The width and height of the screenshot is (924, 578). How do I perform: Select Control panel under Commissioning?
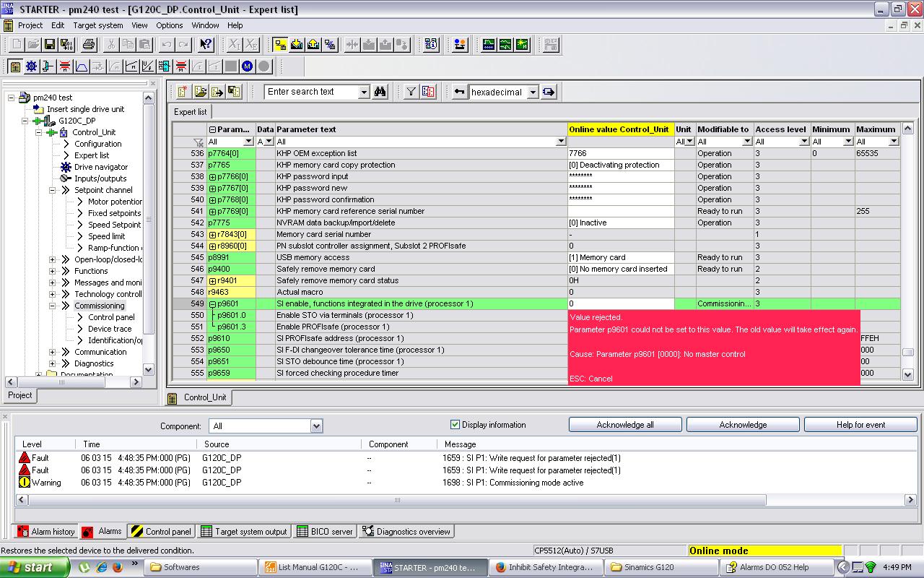[x=111, y=317]
